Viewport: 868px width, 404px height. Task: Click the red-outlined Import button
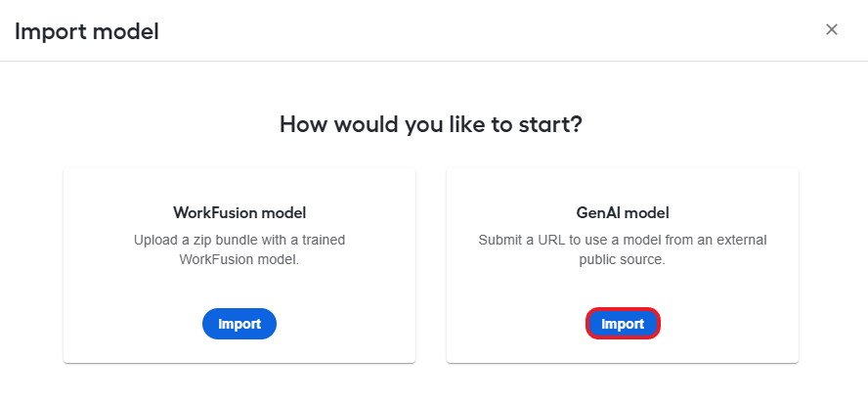[x=623, y=324]
